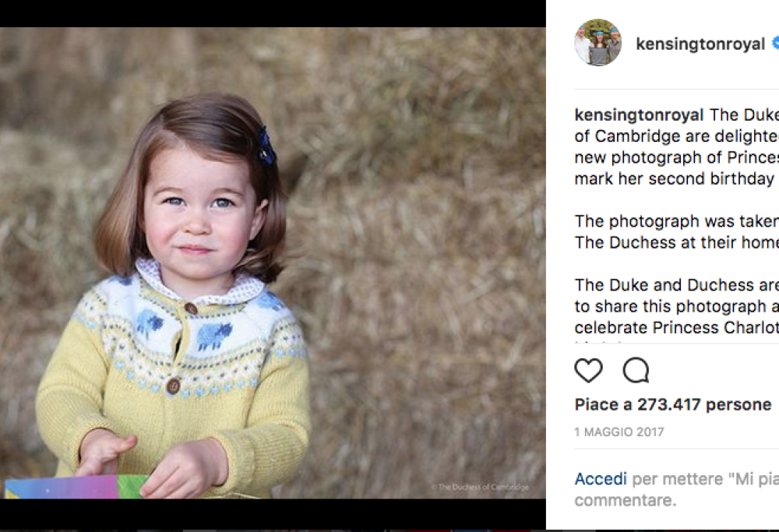Click the blue verified badge
Screen dimensions: 779x532
coord(775,44)
